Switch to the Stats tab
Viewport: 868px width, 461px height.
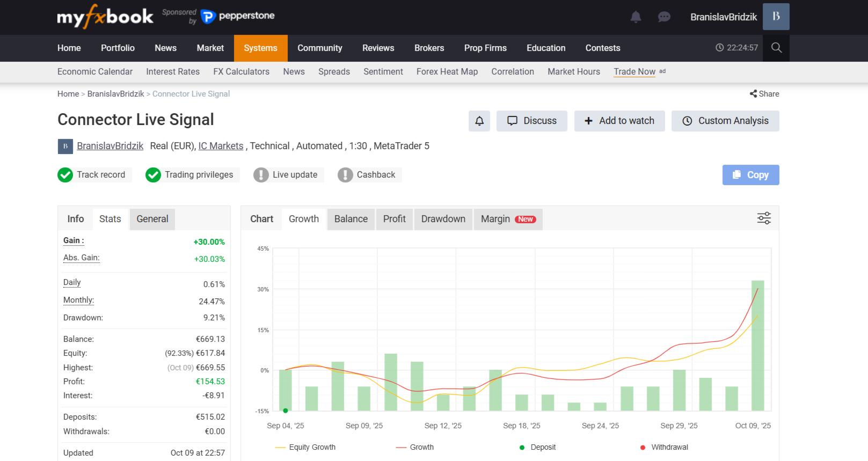pyautogui.click(x=110, y=219)
